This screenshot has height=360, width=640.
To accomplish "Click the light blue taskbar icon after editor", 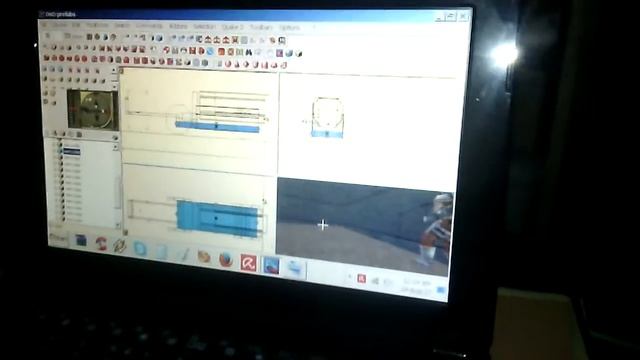I will (x=294, y=268).
